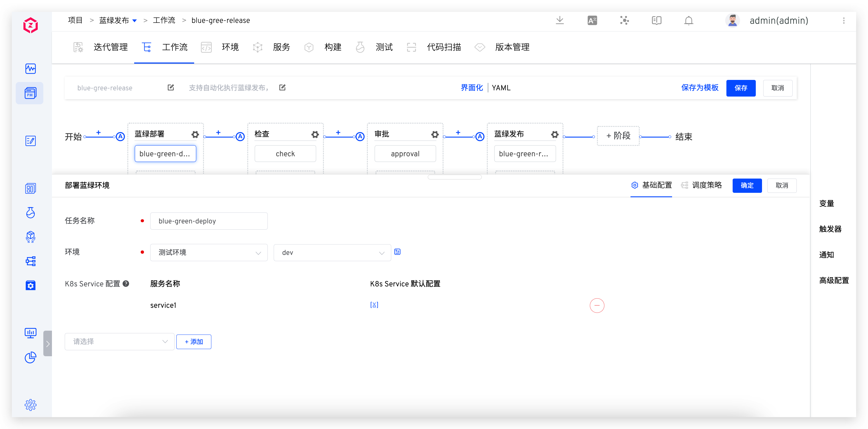
Task: Open the dev environment dropdown
Action: pos(332,253)
